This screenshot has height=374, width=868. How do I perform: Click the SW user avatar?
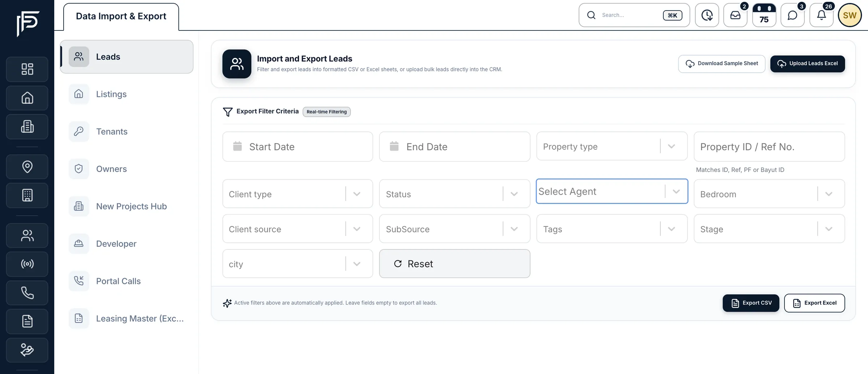tap(850, 15)
